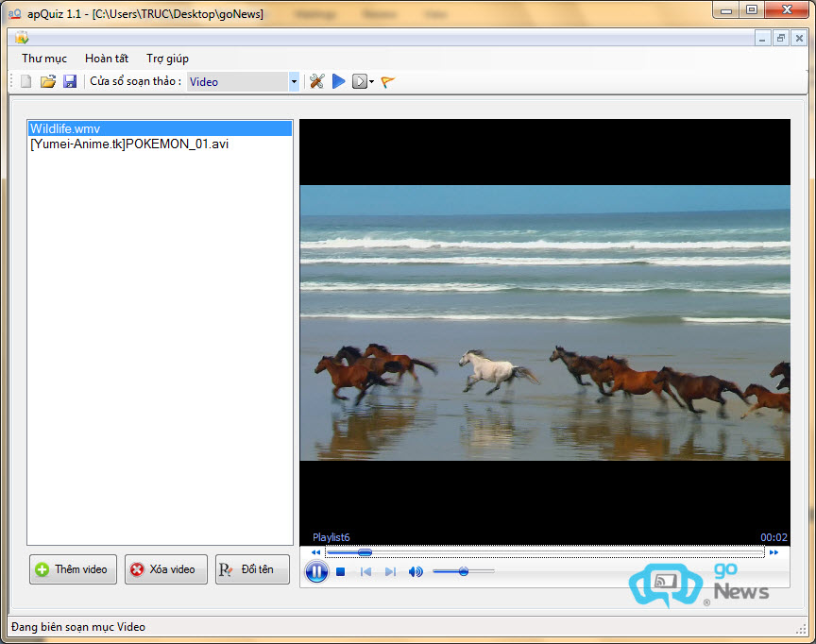
Task: Close the inner document window
Action: point(799,39)
